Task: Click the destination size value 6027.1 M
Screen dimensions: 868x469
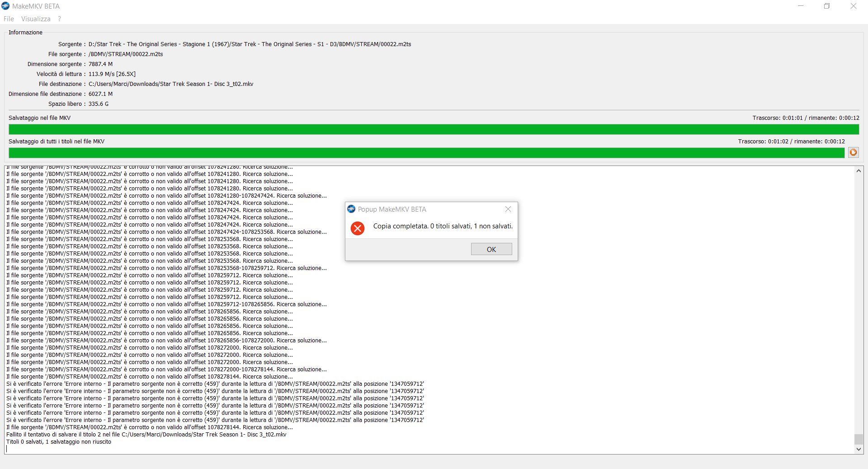Action: 100,94
